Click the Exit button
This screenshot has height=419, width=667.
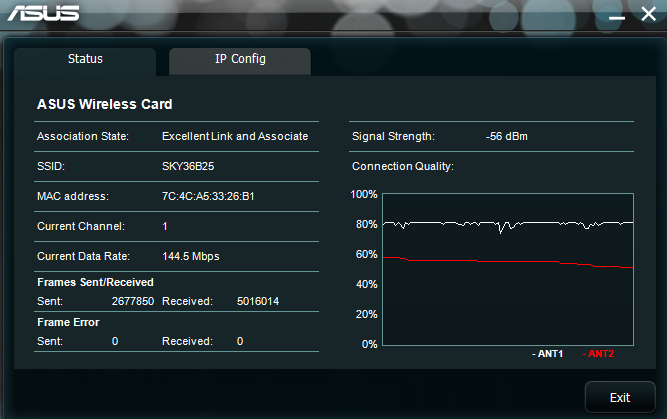(x=620, y=397)
